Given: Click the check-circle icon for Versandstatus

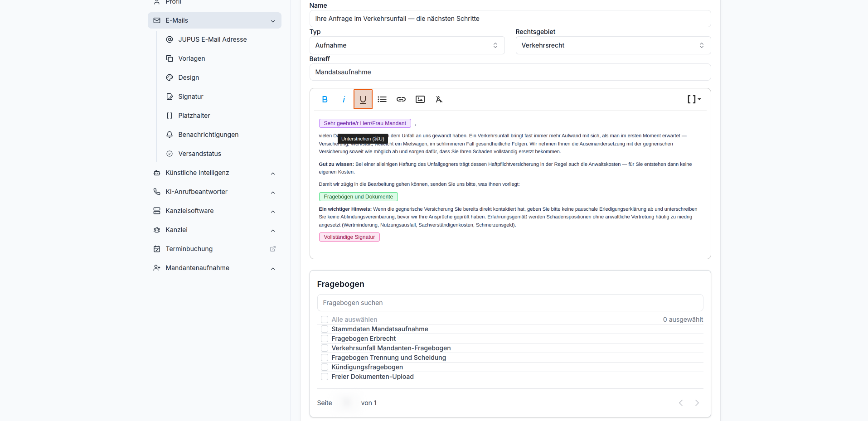Looking at the screenshot, I should 170,154.
